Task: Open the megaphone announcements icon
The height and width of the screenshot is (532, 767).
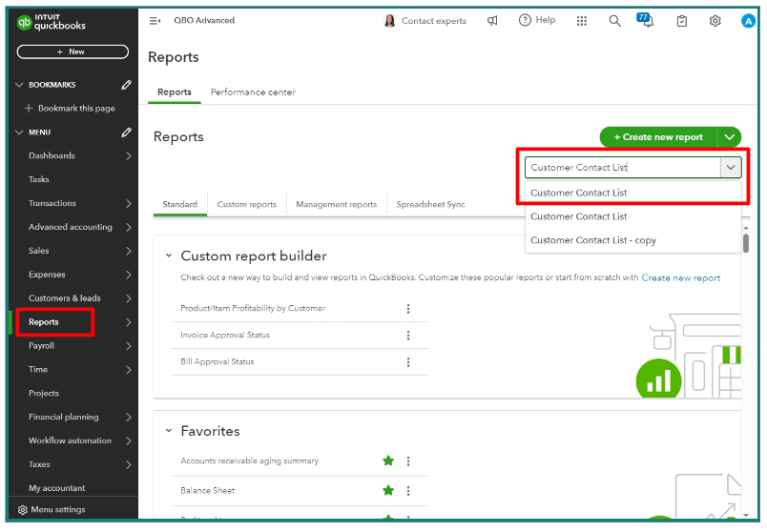Action: (492, 21)
